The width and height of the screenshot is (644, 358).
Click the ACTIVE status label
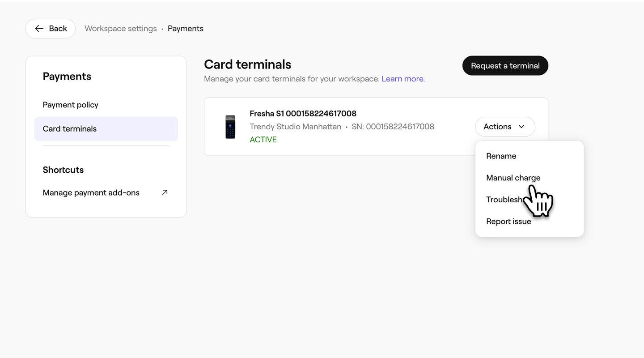(x=263, y=140)
